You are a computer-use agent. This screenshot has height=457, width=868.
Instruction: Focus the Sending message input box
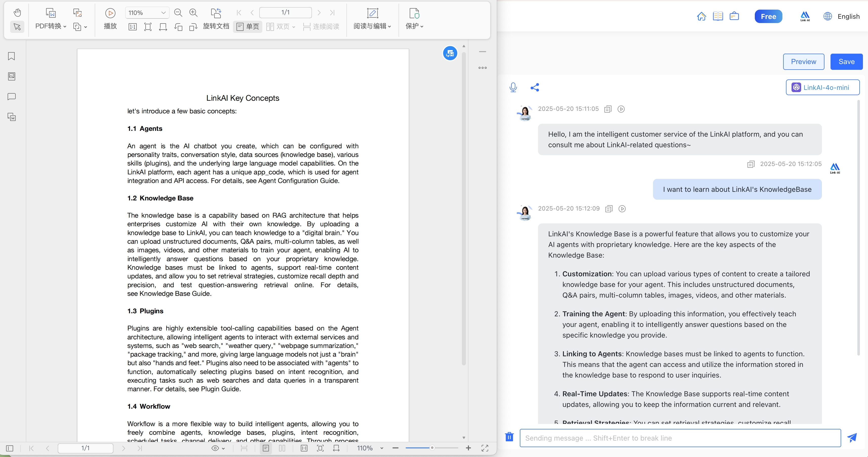pyautogui.click(x=680, y=438)
